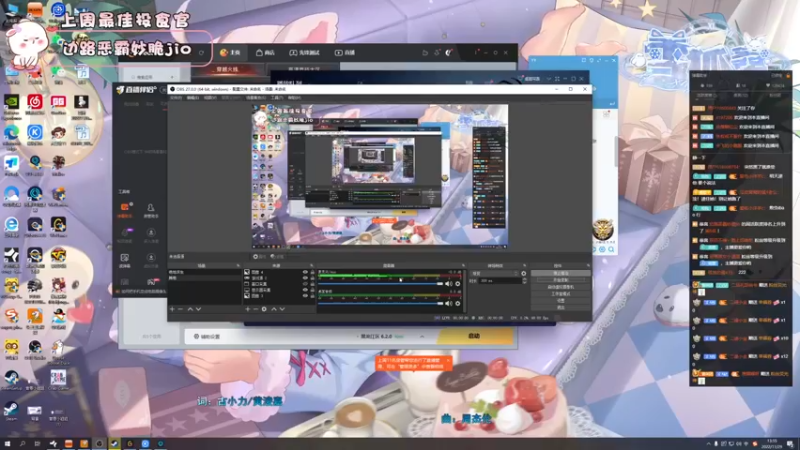Toggle visibility of 图像 4 source
This screenshot has height=450, width=800.
[305, 272]
